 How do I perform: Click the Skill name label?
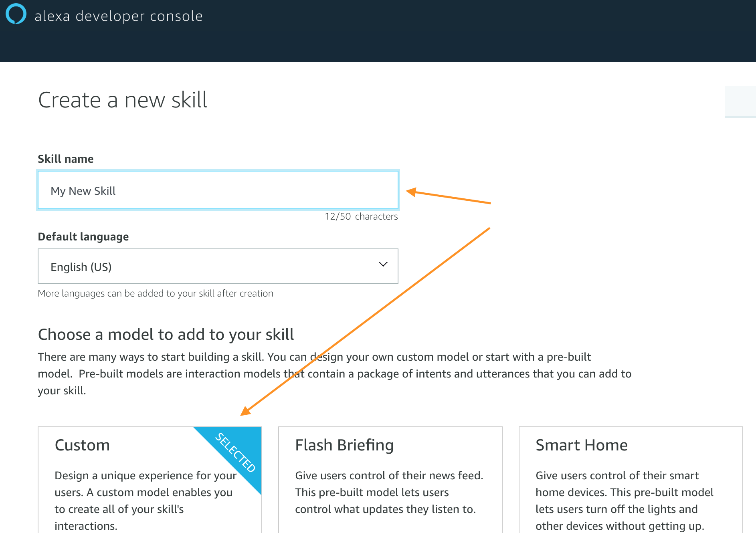tap(66, 159)
